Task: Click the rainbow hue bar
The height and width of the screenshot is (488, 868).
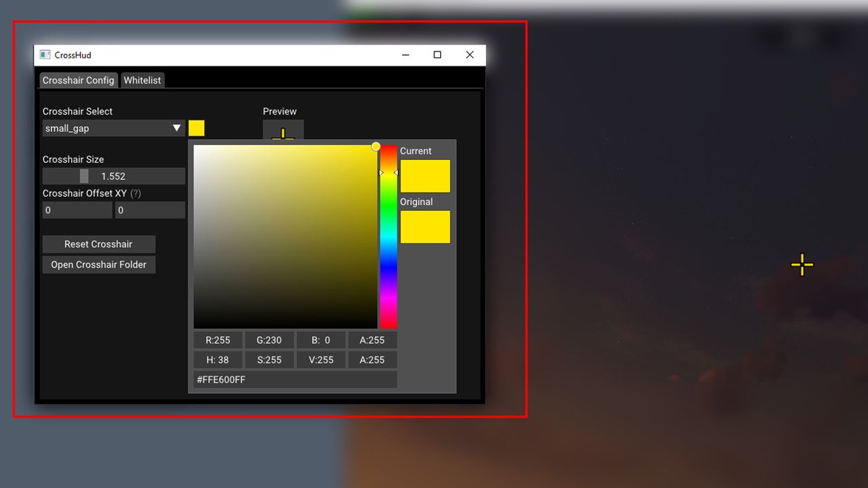Action: pos(389,237)
